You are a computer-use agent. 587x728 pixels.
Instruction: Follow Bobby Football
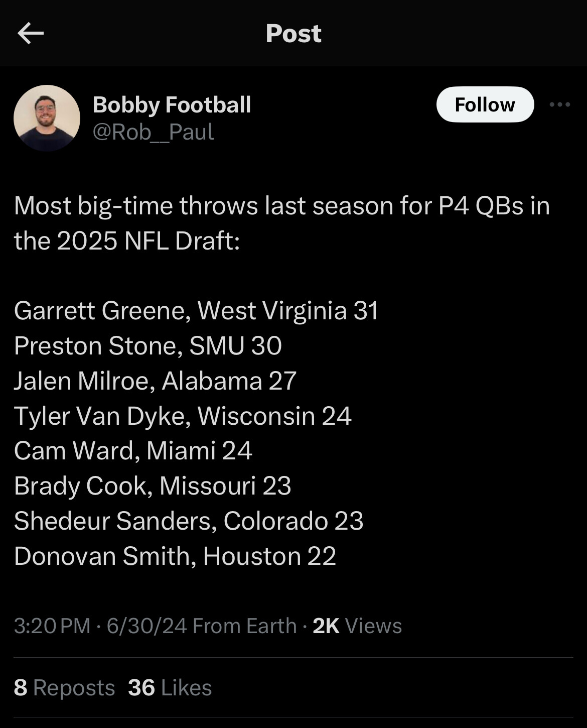point(485,104)
